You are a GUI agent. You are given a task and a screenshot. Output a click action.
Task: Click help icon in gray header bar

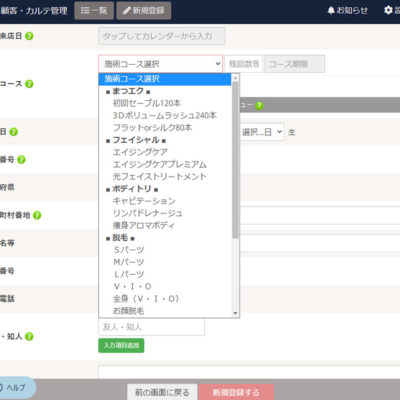pyautogui.click(x=259, y=106)
